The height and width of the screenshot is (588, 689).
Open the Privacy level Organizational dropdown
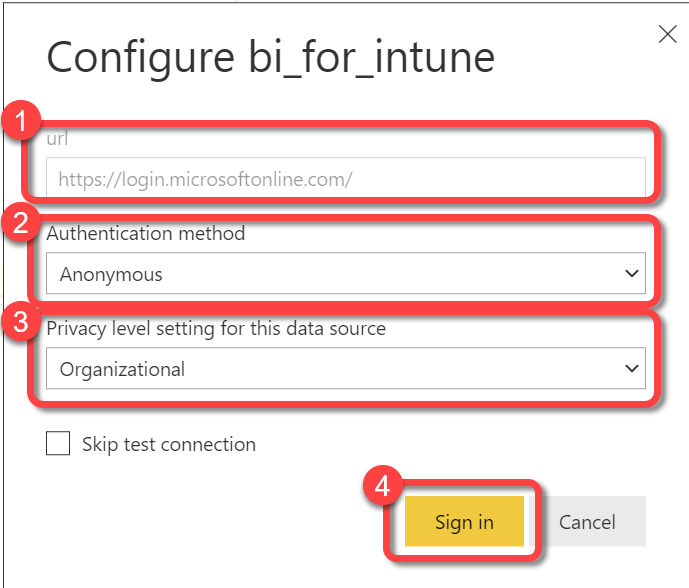pyautogui.click(x=346, y=368)
